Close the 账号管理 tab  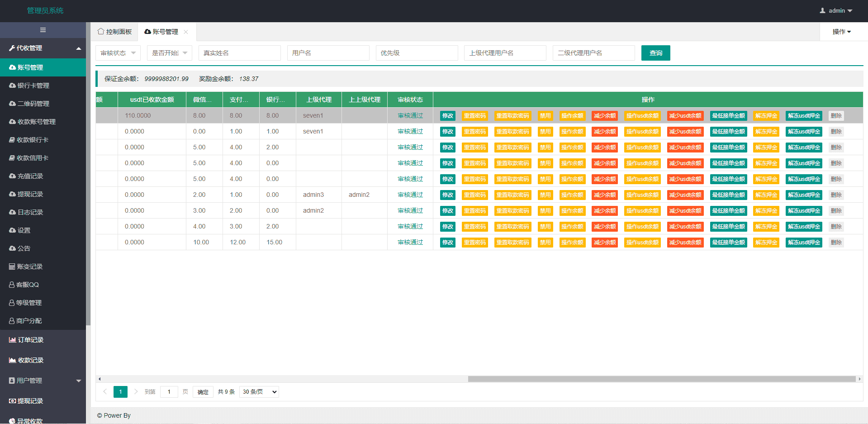(x=186, y=32)
